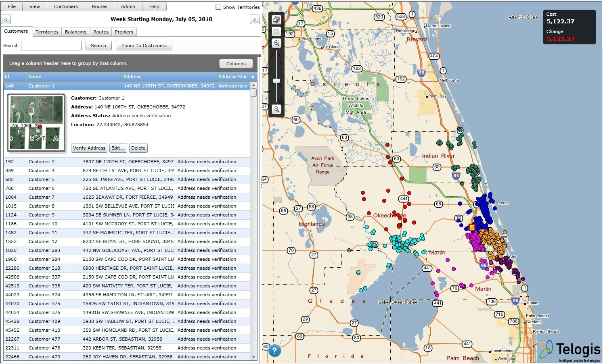Viewport: 603px width, 364px height.
Task: Zoom out with the magnifier minus icon
Action: 276,109
